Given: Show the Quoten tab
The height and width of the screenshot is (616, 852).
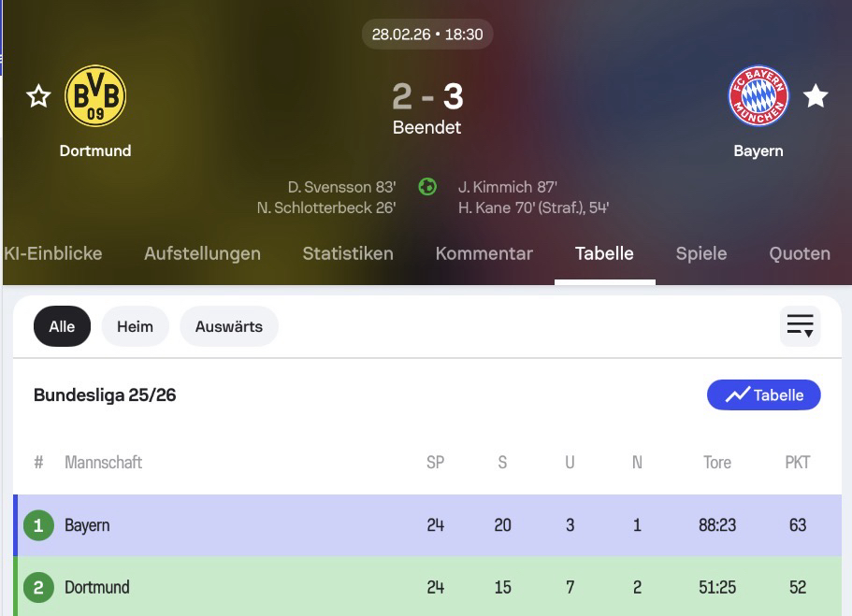Looking at the screenshot, I should click(800, 253).
